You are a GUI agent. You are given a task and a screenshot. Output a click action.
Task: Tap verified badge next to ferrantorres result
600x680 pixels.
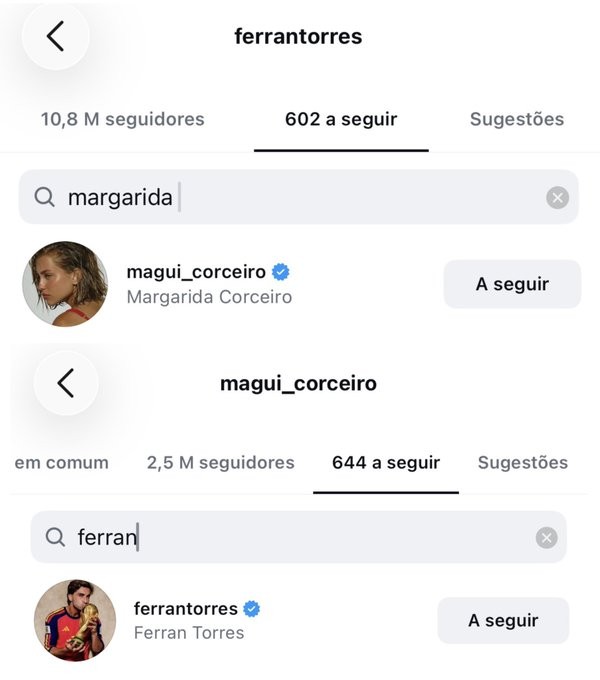pyautogui.click(x=251, y=609)
